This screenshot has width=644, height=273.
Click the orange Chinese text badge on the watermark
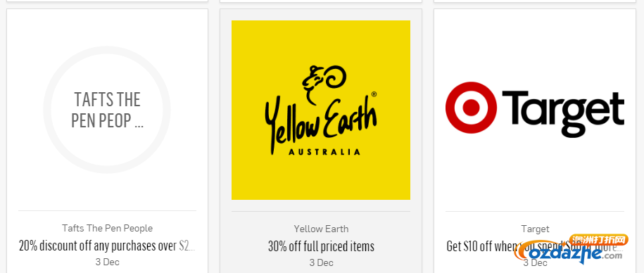click(x=599, y=240)
